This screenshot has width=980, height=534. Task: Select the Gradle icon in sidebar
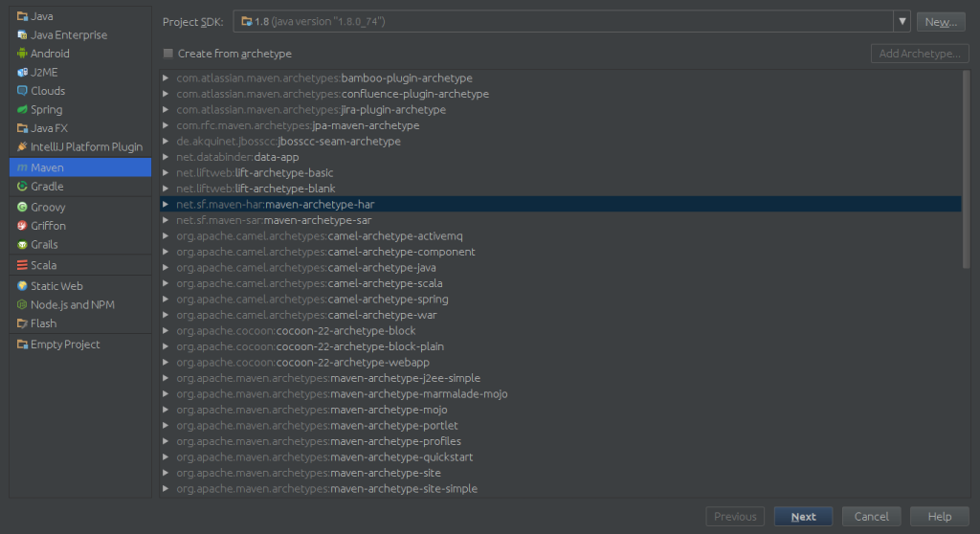pyautogui.click(x=22, y=187)
